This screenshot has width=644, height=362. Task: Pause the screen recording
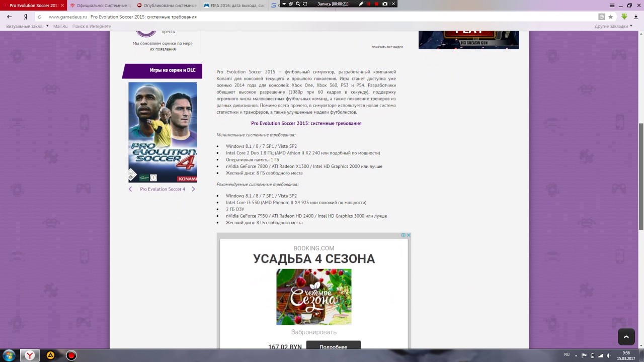[369, 4]
